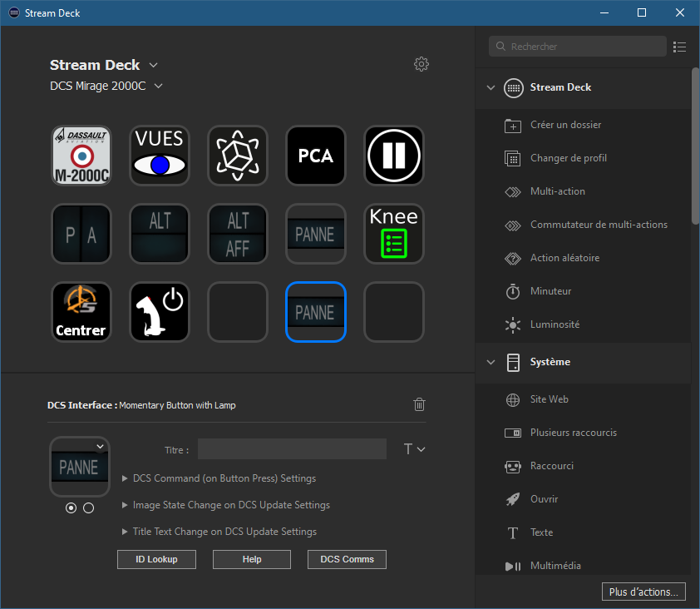
Task: Select the ALT key with blank lower half
Action: (160, 234)
